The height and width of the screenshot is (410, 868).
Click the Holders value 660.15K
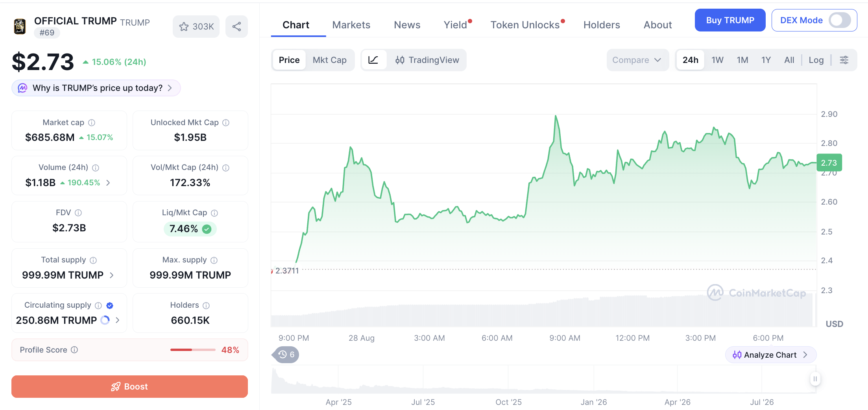[x=190, y=320]
